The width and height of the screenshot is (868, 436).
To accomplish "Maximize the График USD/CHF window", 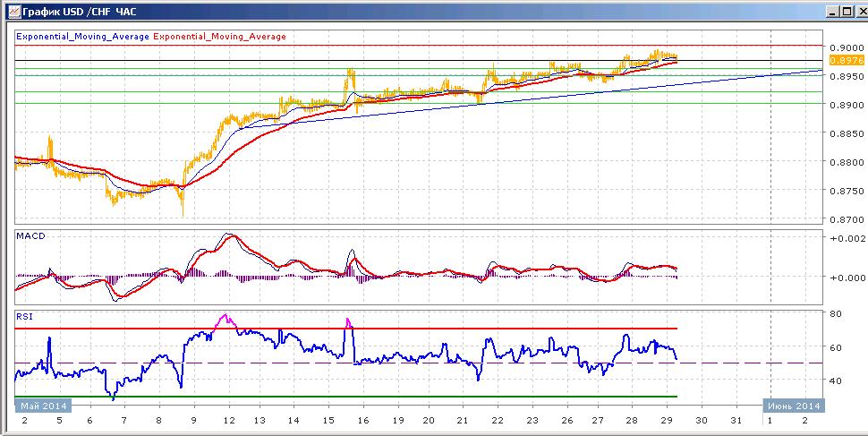I will coord(846,11).
